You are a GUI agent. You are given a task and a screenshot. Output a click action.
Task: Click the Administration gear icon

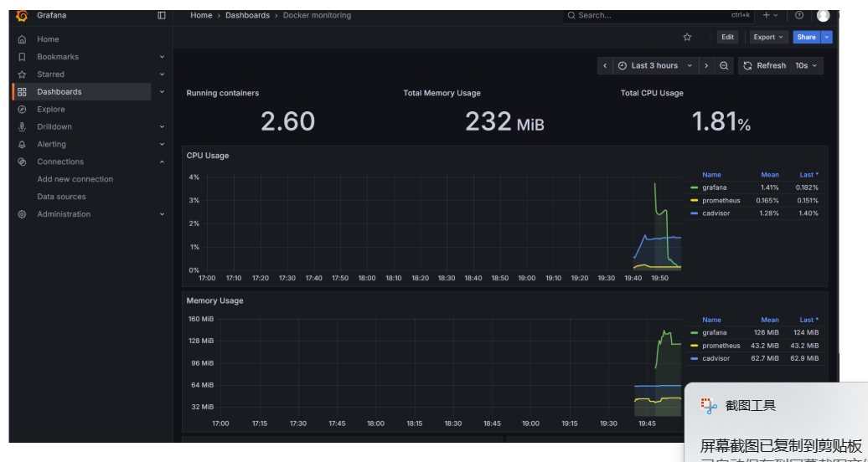pos(22,214)
